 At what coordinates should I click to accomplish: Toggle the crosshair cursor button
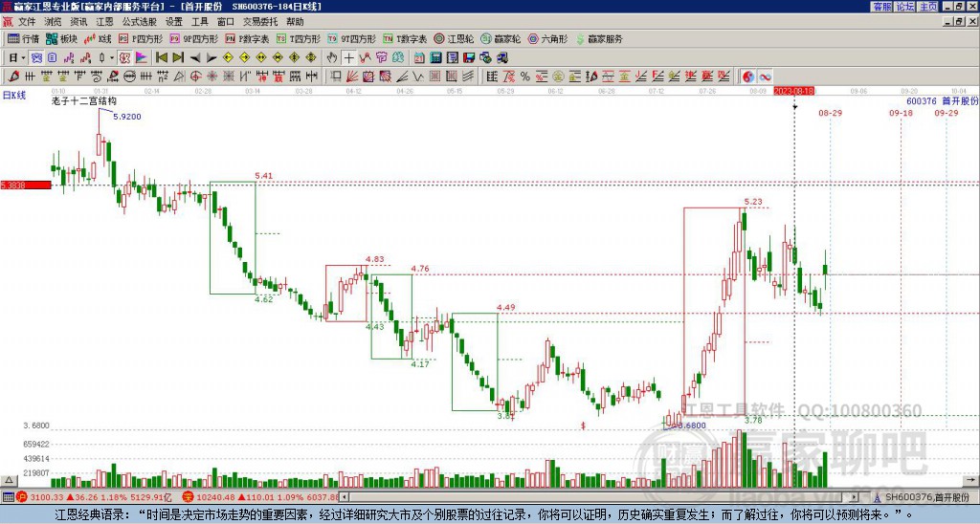pyautogui.click(x=348, y=58)
